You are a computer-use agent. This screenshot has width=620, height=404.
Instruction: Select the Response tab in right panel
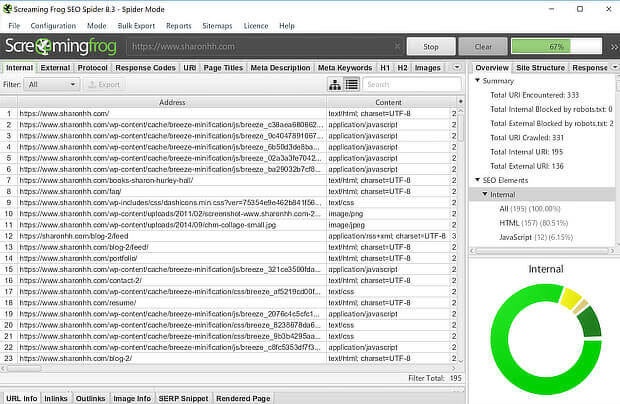point(590,68)
